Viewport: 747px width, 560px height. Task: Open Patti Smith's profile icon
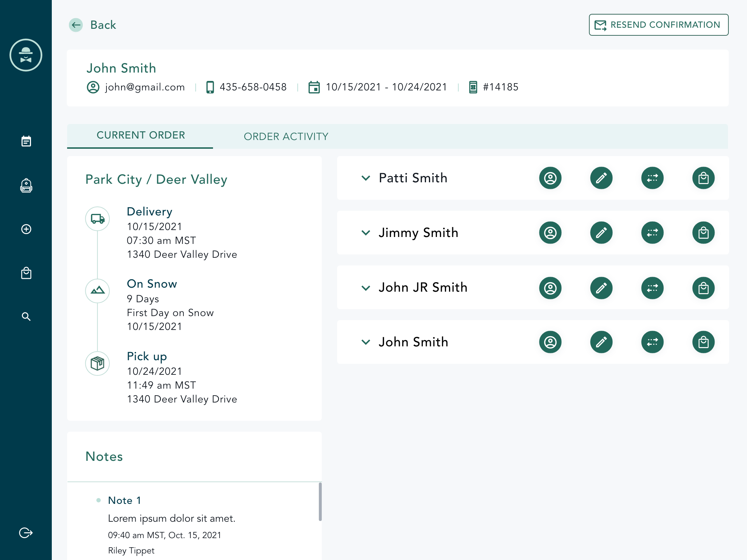(550, 178)
